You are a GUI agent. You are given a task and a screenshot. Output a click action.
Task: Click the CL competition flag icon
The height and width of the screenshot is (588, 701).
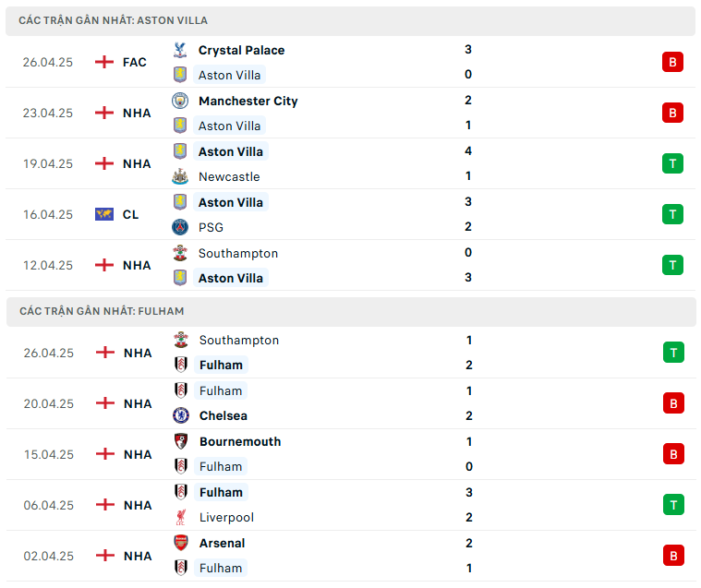[x=104, y=214]
